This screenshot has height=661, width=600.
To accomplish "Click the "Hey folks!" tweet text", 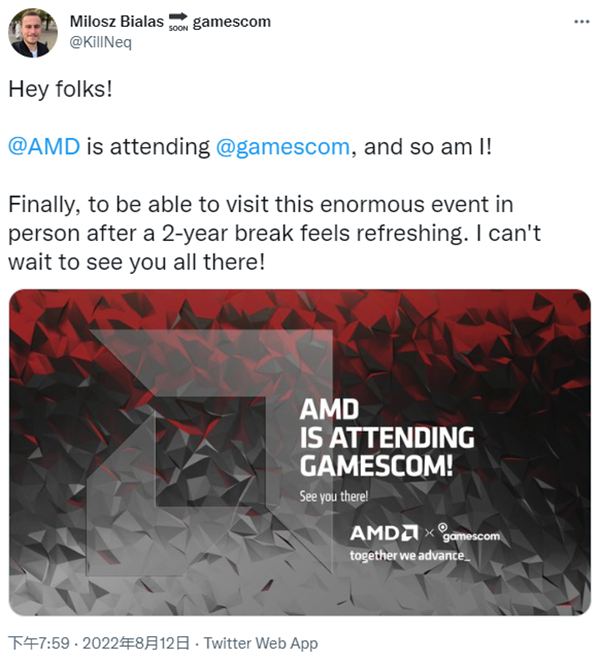I will [60, 89].
